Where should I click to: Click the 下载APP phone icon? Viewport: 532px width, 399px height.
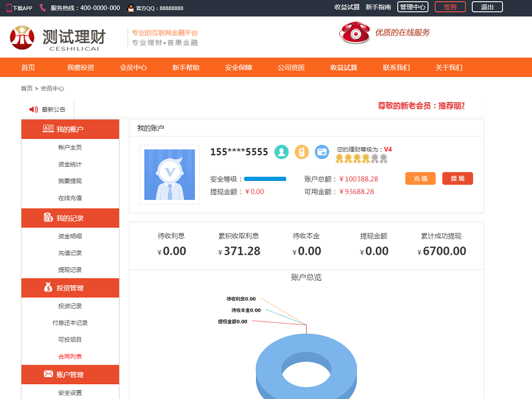click(x=9, y=8)
